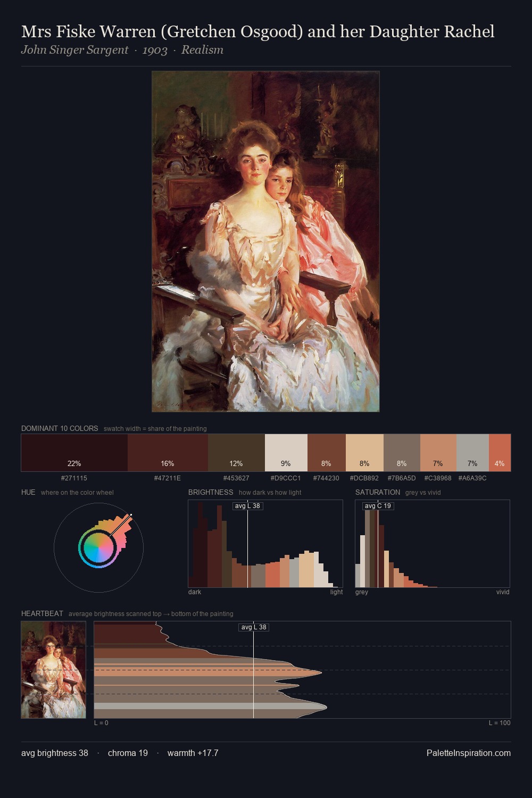
Task: Click the 'vivid' axis label under Saturation
Action: tap(503, 592)
